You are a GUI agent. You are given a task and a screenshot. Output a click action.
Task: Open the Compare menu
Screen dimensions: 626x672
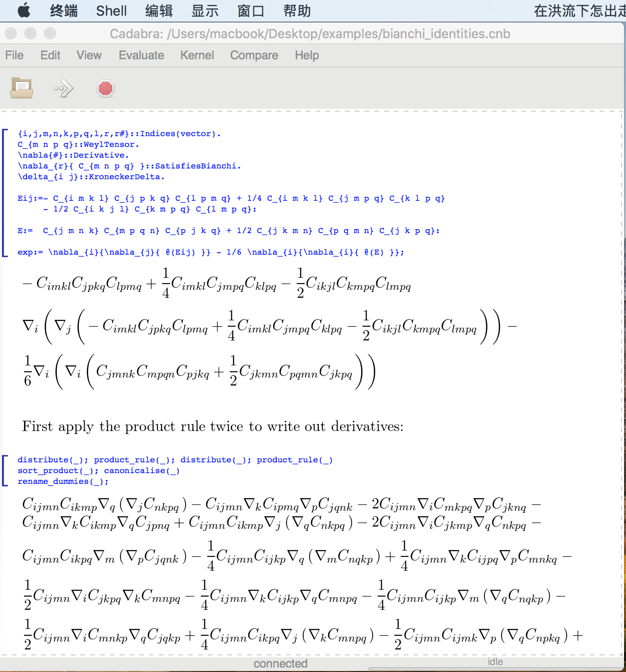(x=254, y=55)
